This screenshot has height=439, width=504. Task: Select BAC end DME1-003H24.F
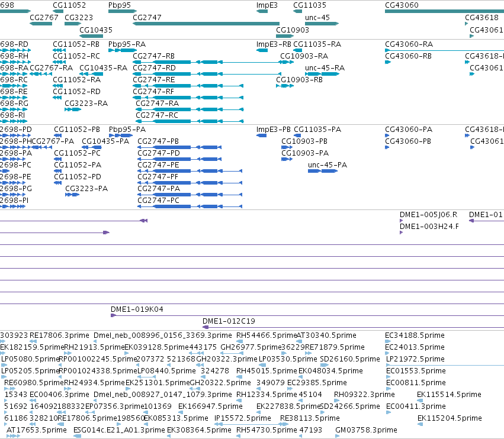tap(401, 233)
